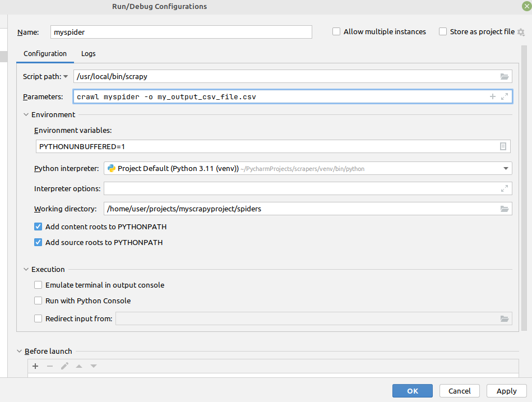The image size is (532, 402).
Task: Expand the Parameters field with the expand icon
Action: pyautogui.click(x=503, y=96)
